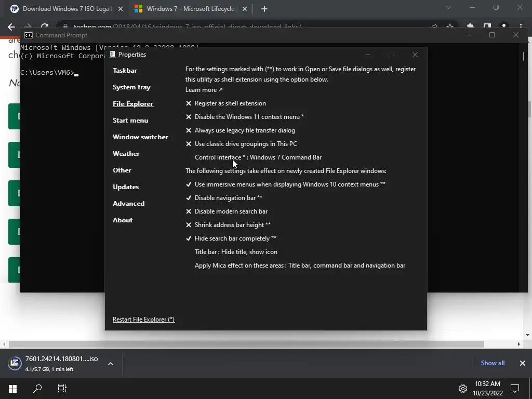Viewport: 532px width, 399px height.
Task: Open the Start menu settings section
Action: [x=130, y=121]
